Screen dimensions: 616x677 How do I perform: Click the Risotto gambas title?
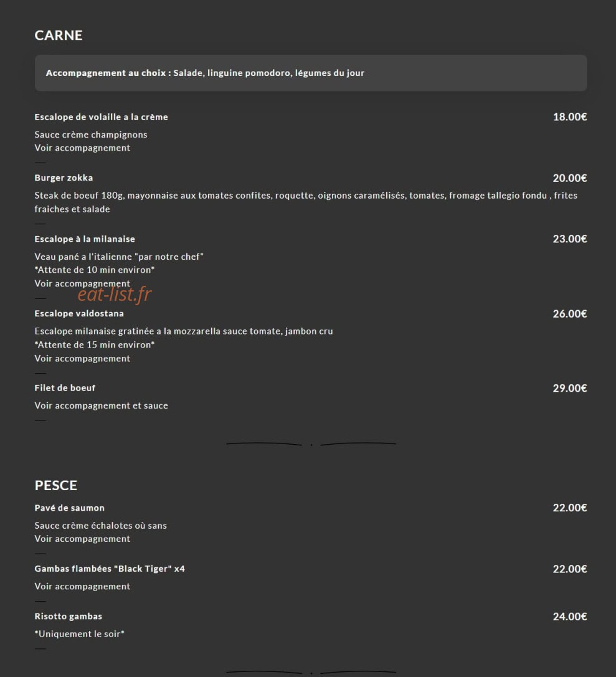click(69, 617)
